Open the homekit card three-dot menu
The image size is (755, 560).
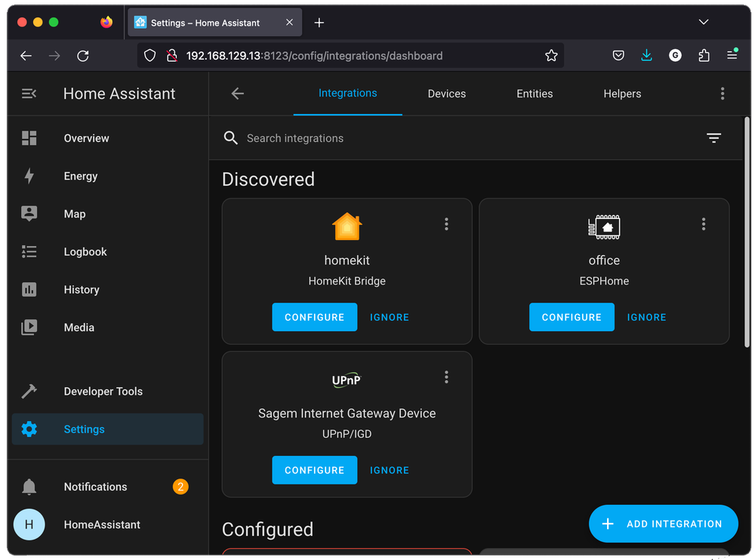pyautogui.click(x=446, y=224)
